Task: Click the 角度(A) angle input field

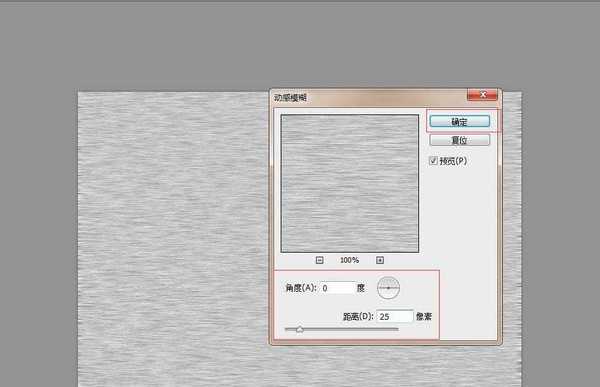Action: (x=338, y=288)
